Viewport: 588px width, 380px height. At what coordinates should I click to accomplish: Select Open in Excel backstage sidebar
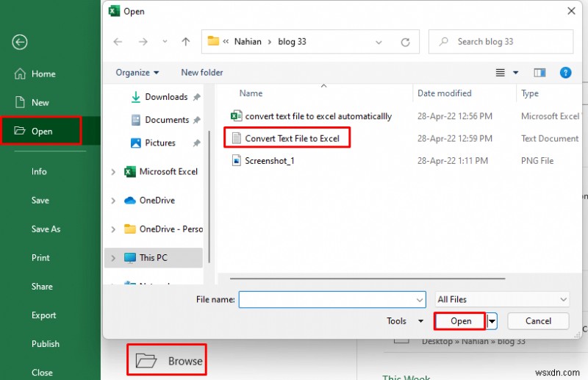[41, 131]
